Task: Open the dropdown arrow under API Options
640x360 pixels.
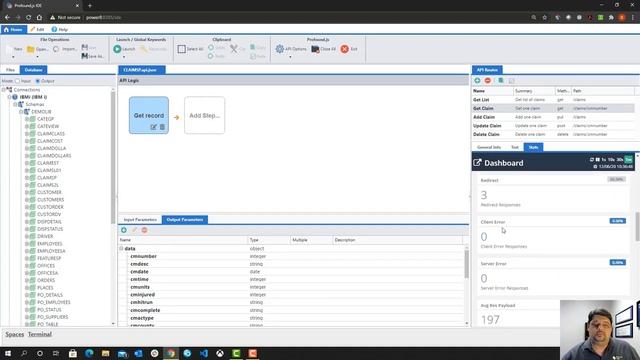Action: click(x=290, y=57)
